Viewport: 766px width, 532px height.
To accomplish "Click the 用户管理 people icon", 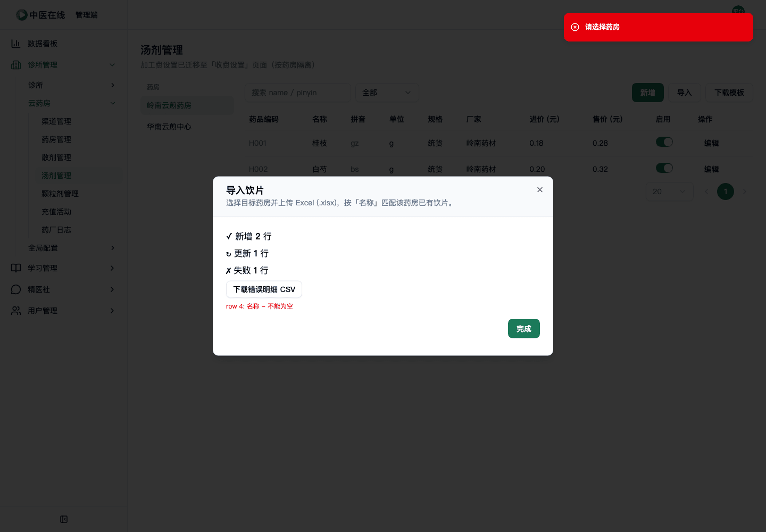I will (16, 311).
